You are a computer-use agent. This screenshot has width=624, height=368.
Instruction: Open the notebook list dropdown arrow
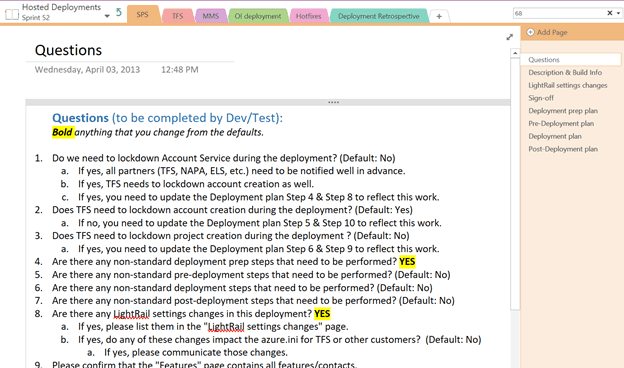point(107,16)
